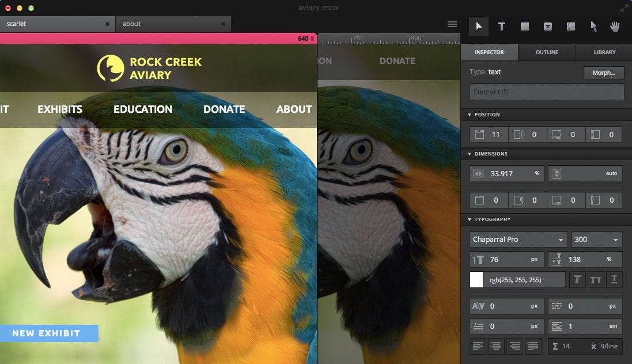Click the Element ID input field
632x364 pixels.
click(546, 92)
